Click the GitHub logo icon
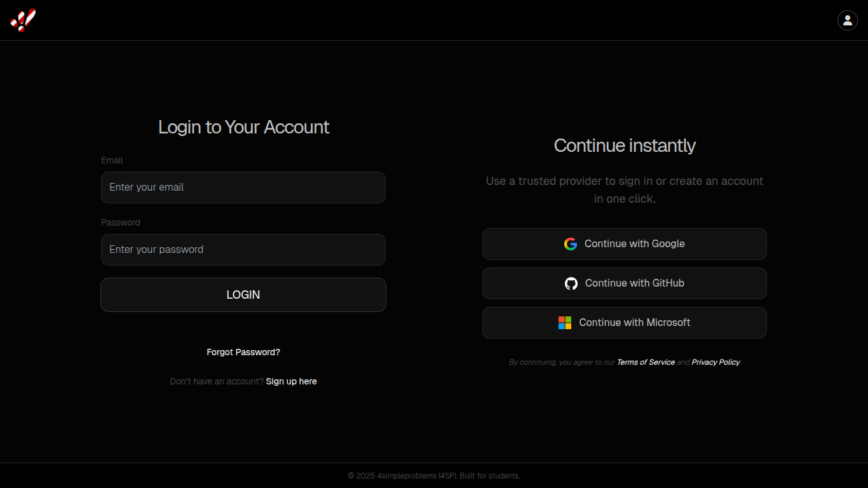Screen dimensions: 868x488 (571, 283)
